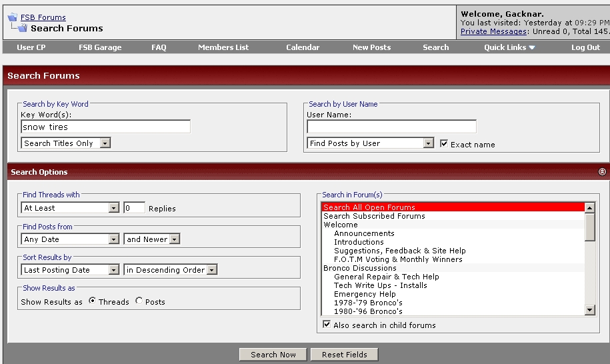Open the FAQ navigation item
The height and width of the screenshot is (364, 610).
click(159, 47)
